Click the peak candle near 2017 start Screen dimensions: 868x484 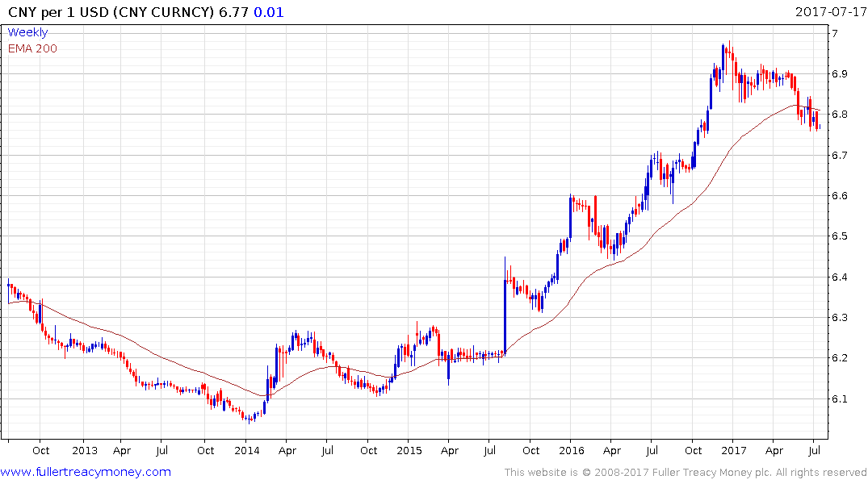tap(730, 51)
